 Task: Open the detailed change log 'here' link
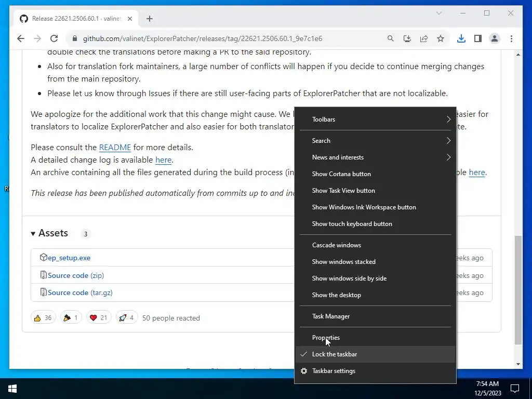click(163, 160)
